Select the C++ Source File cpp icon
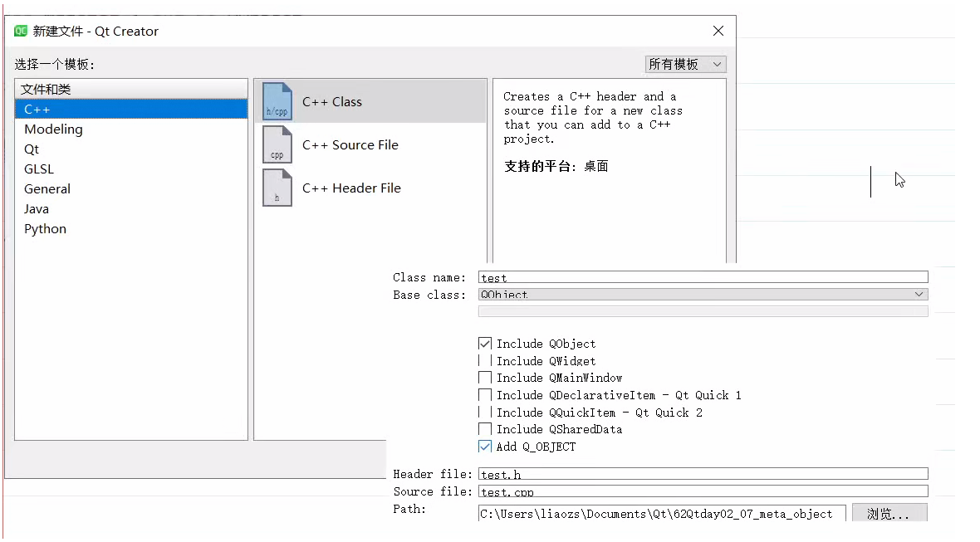The width and height of the screenshot is (980, 542). pyautogui.click(x=277, y=144)
